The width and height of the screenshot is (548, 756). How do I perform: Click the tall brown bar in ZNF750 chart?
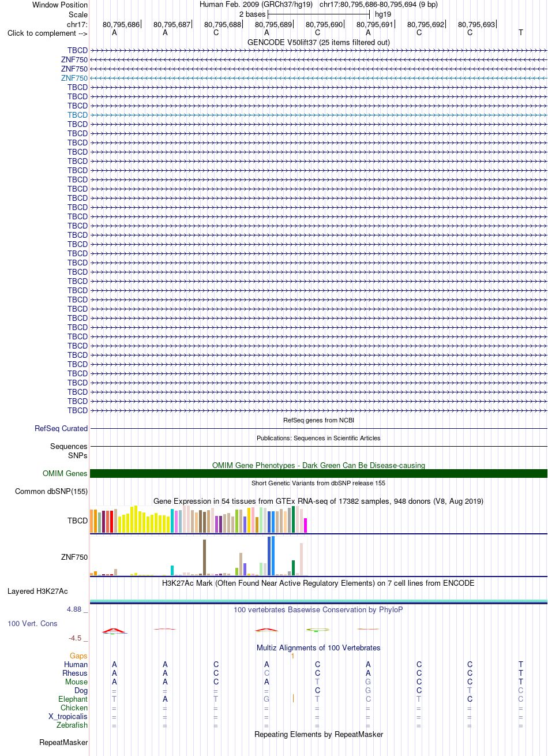click(x=205, y=557)
